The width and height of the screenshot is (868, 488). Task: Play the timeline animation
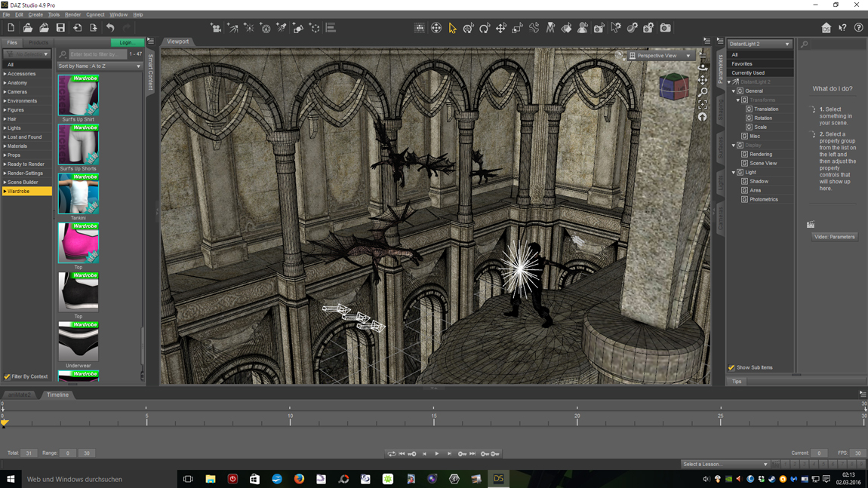click(437, 454)
